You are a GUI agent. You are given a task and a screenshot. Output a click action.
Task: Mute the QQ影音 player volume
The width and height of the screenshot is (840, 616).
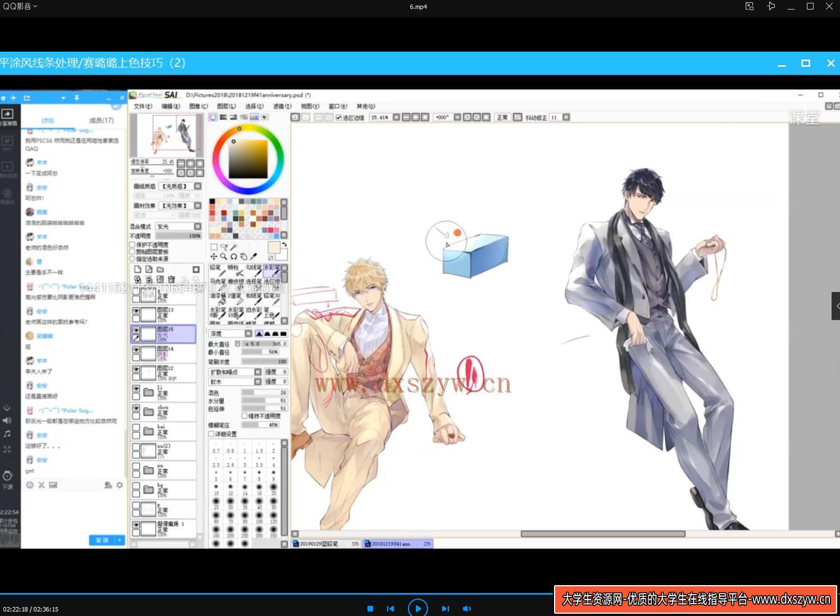pyautogui.click(x=466, y=608)
